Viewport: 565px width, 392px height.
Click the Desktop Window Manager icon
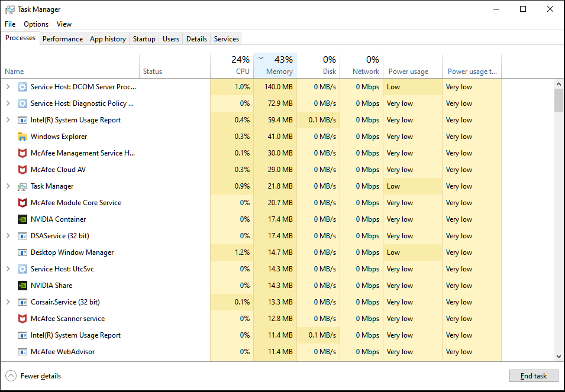tap(22, 252)
